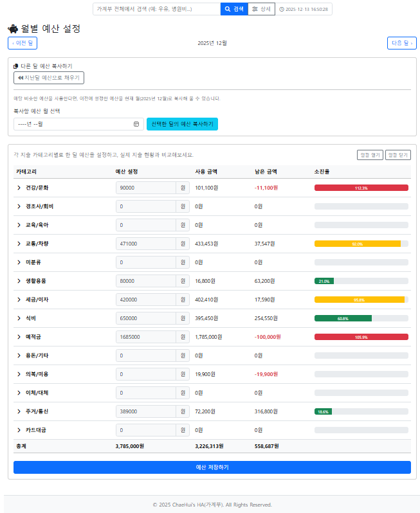Edit 예적금 budget field showing 1685000
The image size is (420, 513).
[x=145, y=337]
